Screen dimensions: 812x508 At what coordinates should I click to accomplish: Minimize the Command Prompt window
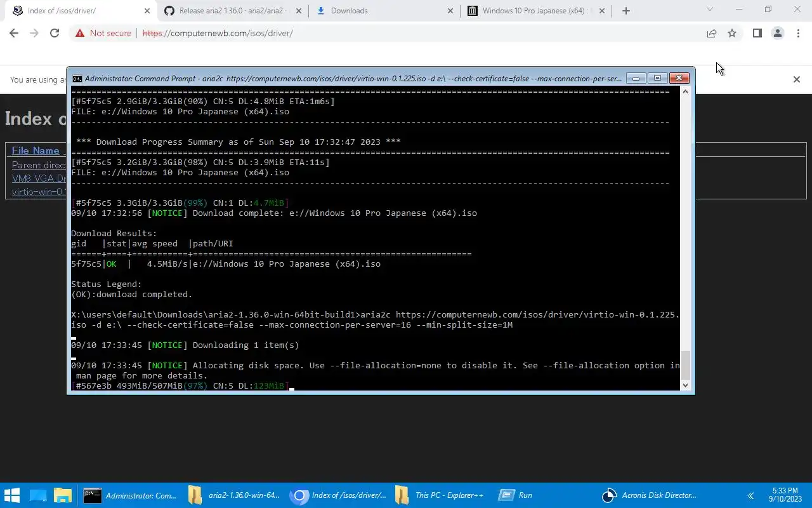(636, 78)
